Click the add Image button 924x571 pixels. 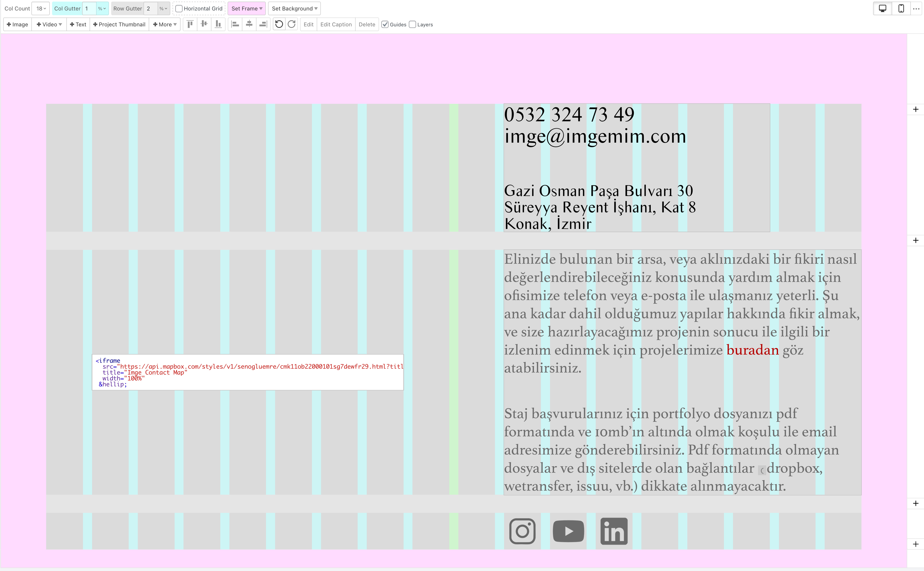tap(17, 24)
